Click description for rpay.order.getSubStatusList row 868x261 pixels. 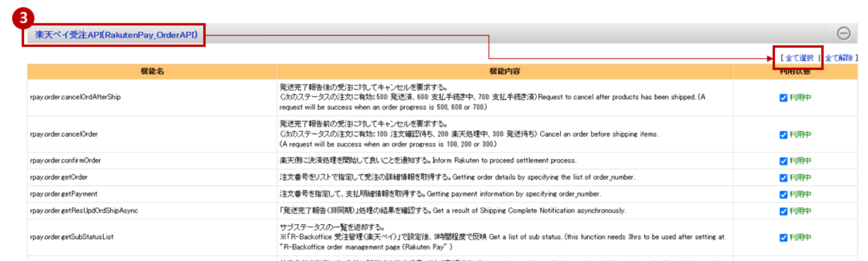[502, 237]
